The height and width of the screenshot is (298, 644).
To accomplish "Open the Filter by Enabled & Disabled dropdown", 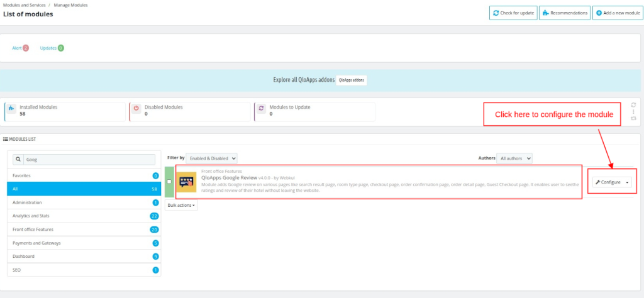I will point(212,158).
